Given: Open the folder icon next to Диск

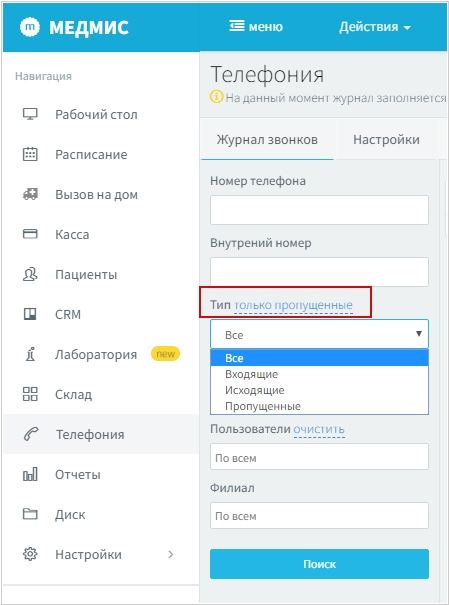Looking at the screenshot, I should pyautogui.click(x=30, y=514).
